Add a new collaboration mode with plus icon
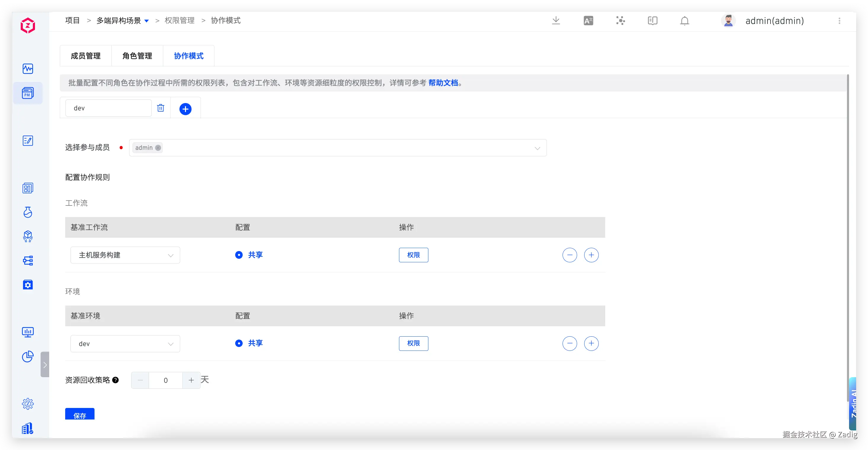 [185, 109]
